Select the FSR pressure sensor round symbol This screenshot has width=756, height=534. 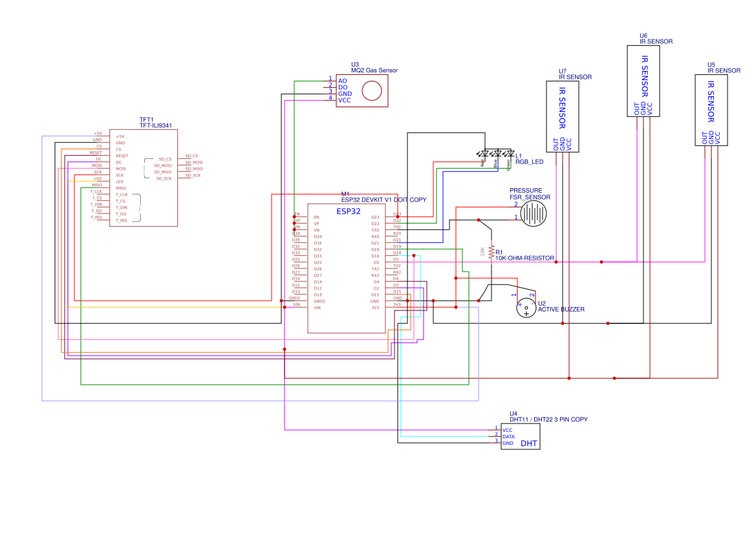tap(534, 213)
